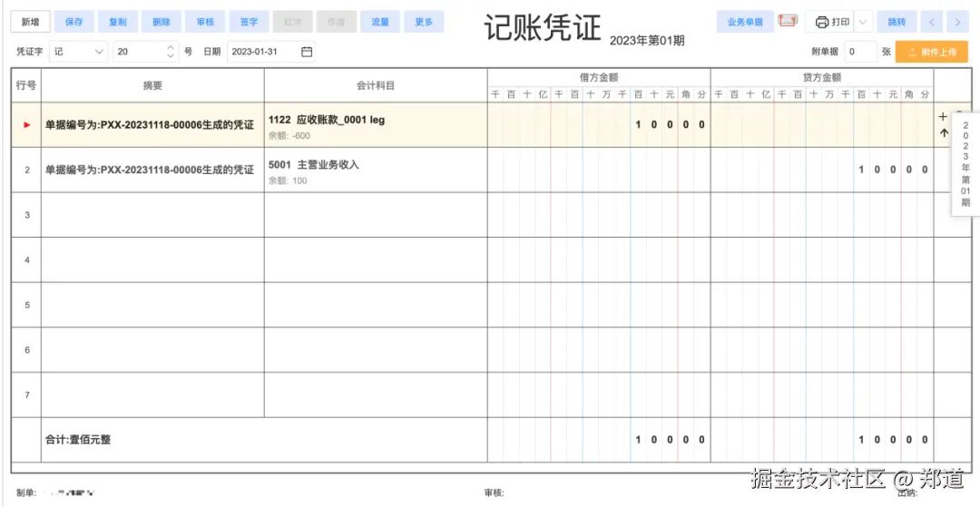Click the 删除 delete button
The image size is (980, 507).
click(x=162, y=22)
